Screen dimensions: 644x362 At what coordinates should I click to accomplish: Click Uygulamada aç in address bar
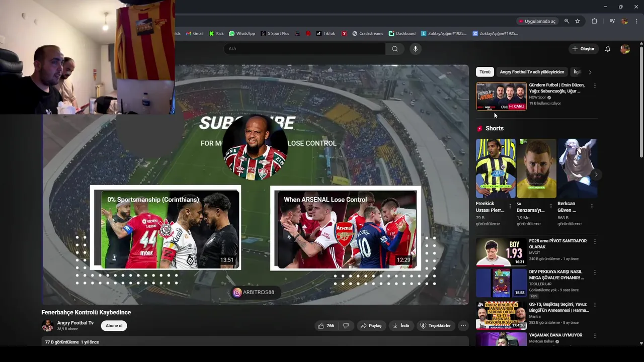coord(537,21)
